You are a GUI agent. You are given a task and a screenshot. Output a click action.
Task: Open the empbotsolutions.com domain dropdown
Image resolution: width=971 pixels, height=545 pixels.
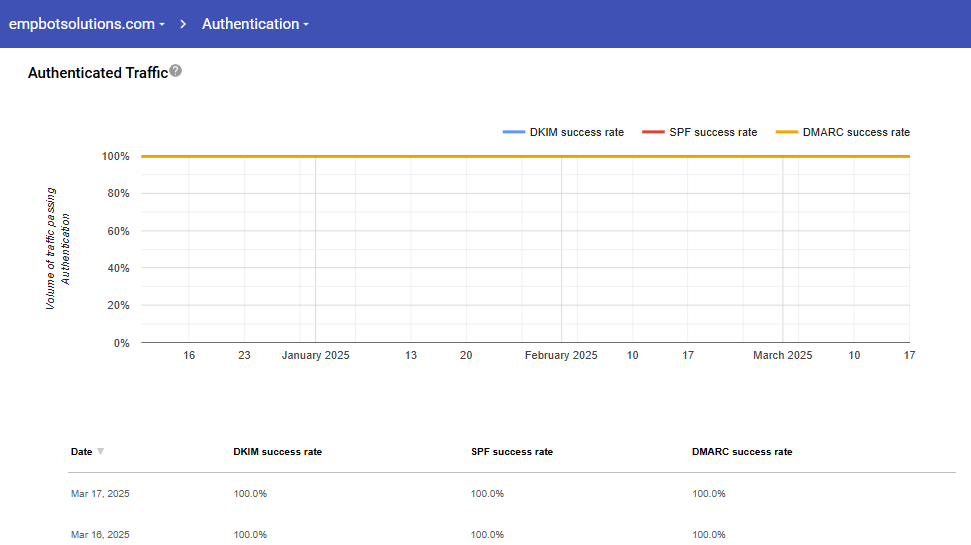86,24
